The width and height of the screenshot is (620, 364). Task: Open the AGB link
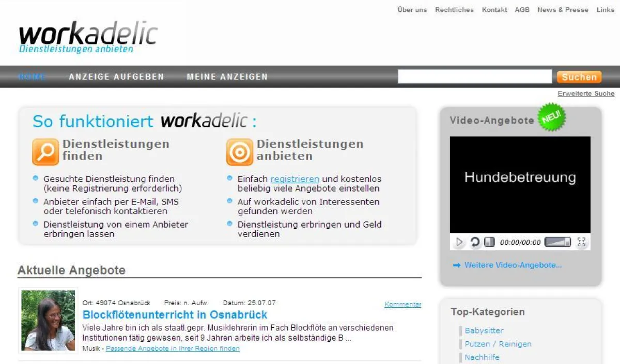[x=522, y=10]
